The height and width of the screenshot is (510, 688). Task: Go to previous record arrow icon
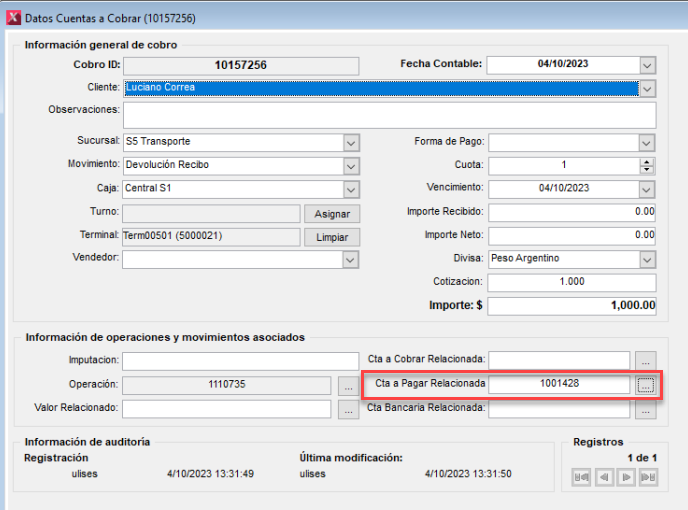click(603, 478)
